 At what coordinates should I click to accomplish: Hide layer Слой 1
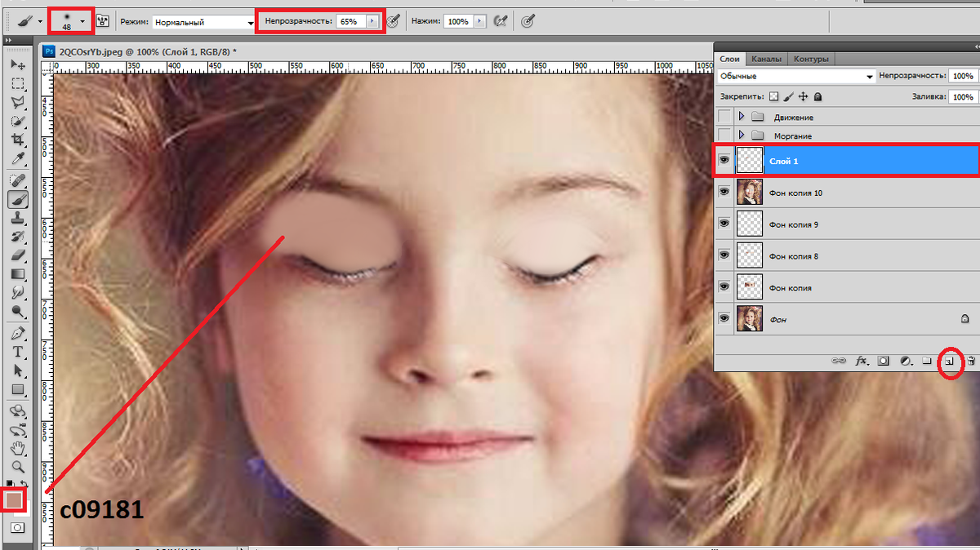pos(724,161)
